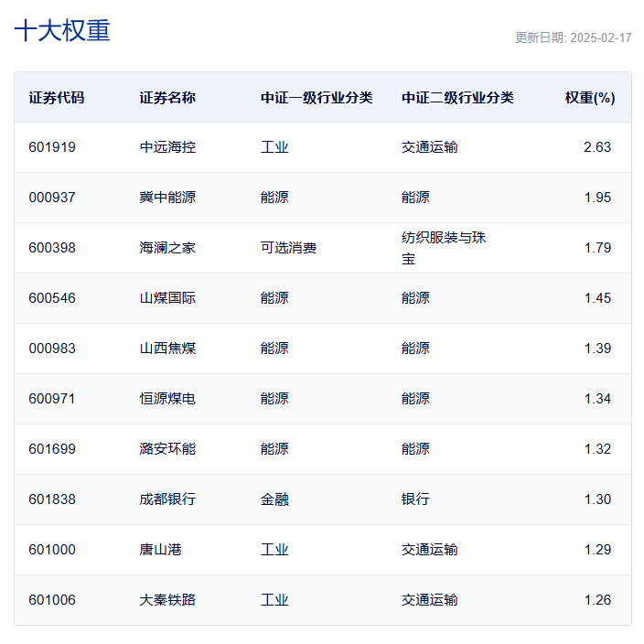Click weight value 1.34
The width and height of the screenshot is (644, 644).
(x=597, y=399)
